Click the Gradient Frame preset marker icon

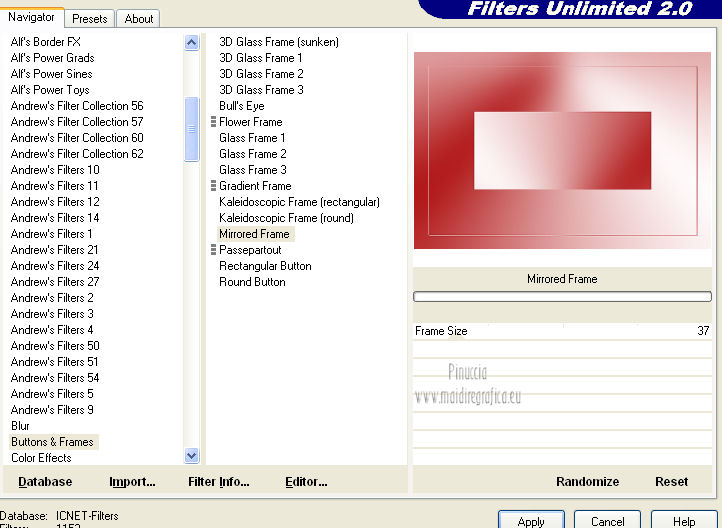pos(213,186)
